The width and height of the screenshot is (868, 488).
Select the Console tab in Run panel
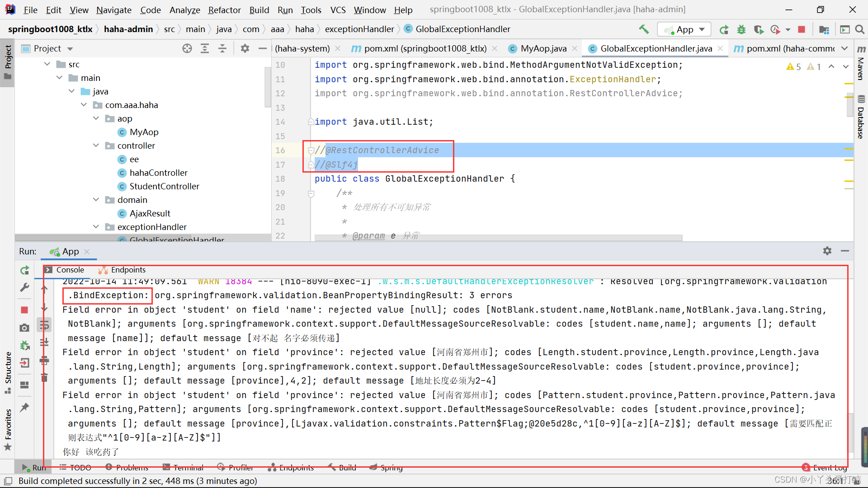[x=65, y=270]
